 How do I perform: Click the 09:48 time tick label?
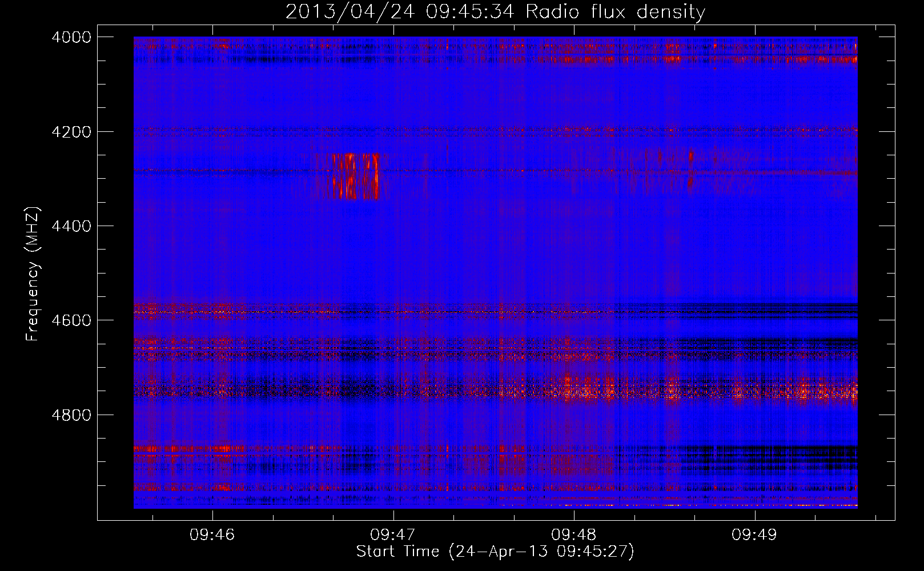click(x=574, y=535)
